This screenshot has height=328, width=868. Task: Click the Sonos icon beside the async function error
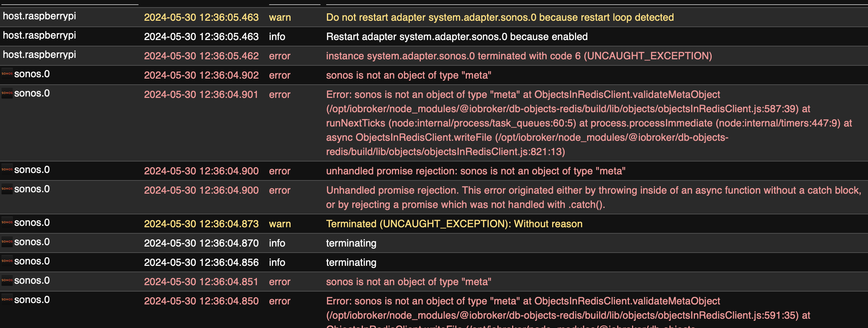coord(7,189)
